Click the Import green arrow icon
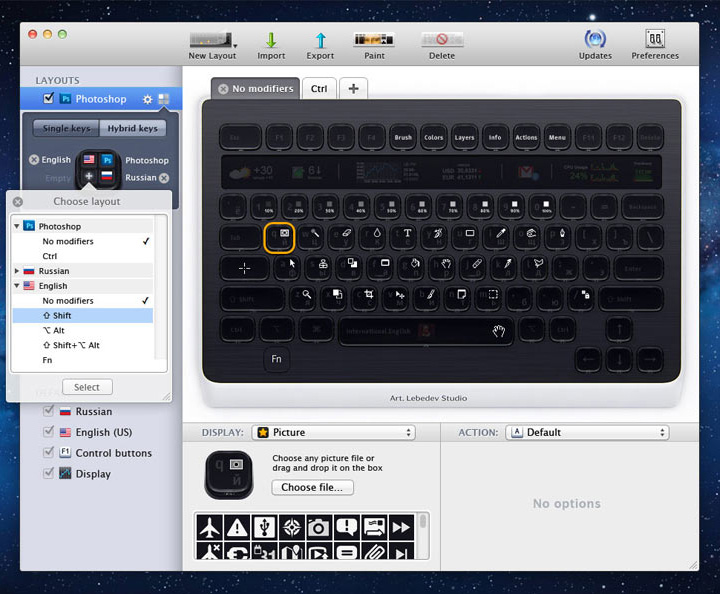720x594 pixels. (271, 40)
